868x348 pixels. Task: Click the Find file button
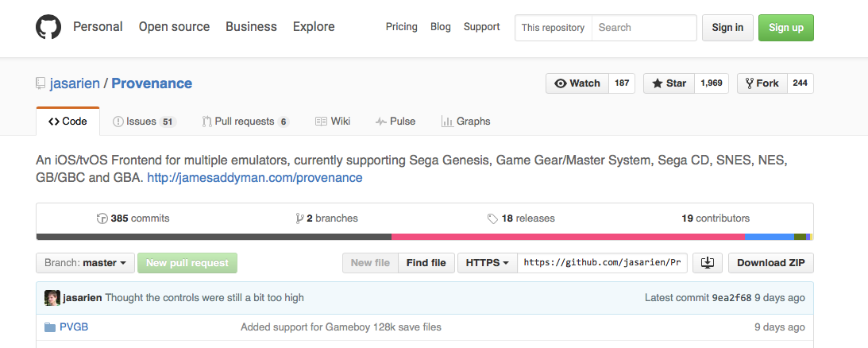[426, 263]
